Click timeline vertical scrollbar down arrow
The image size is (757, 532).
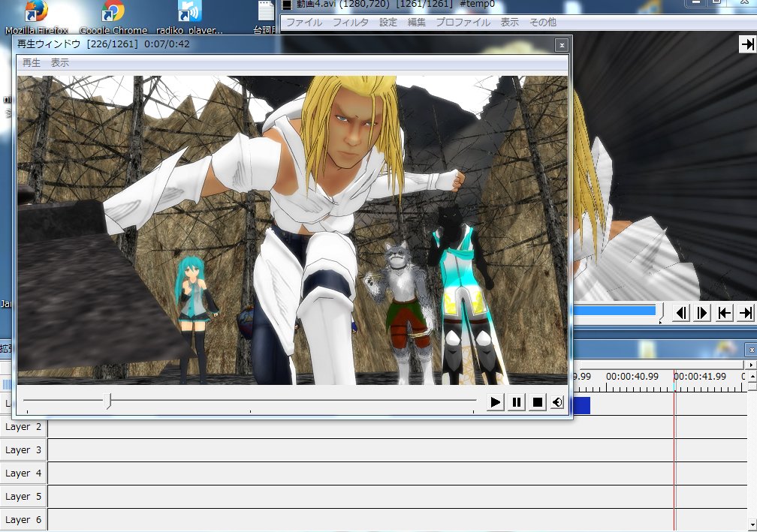tap(752, 524)
